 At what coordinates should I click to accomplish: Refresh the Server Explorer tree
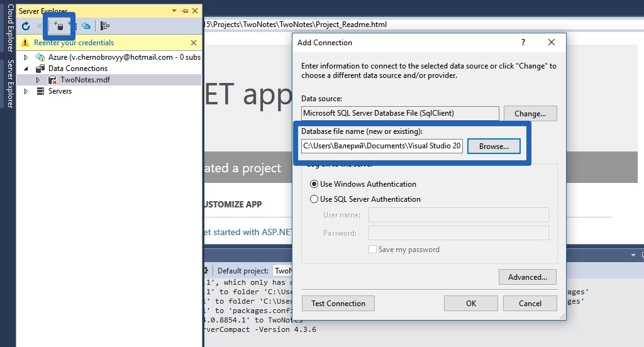26,26
